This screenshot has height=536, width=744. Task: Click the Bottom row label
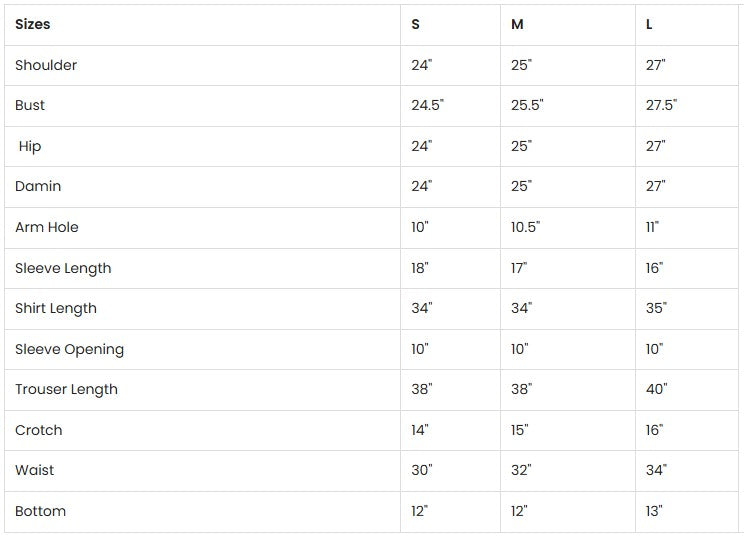coord(41,511)
